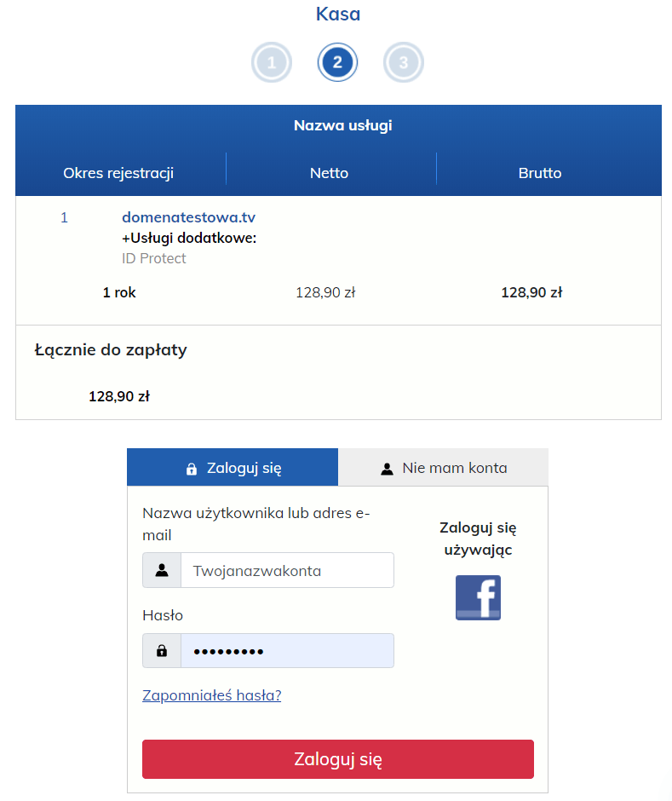This screenshot has width=672, height=801.
Task: Click the Brutto column header
Action: click(540, 173)
